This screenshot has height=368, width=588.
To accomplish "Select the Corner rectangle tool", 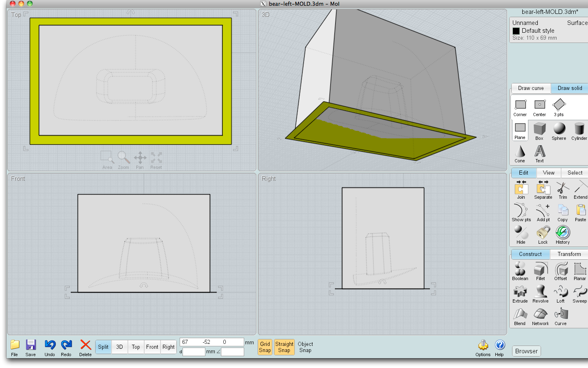I will [520, 108].
